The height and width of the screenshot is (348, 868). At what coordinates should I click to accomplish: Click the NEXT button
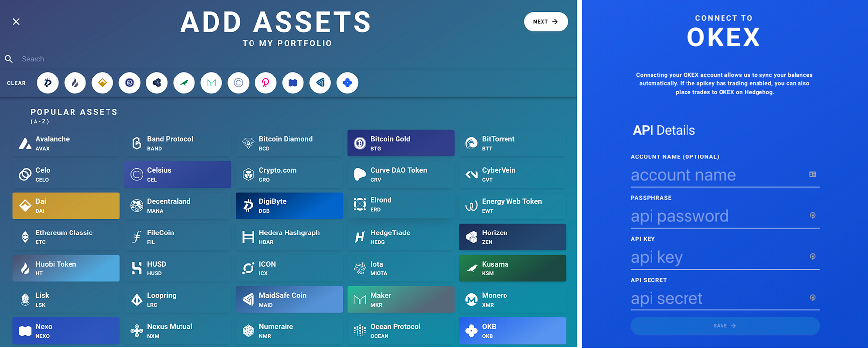[545, 22]
